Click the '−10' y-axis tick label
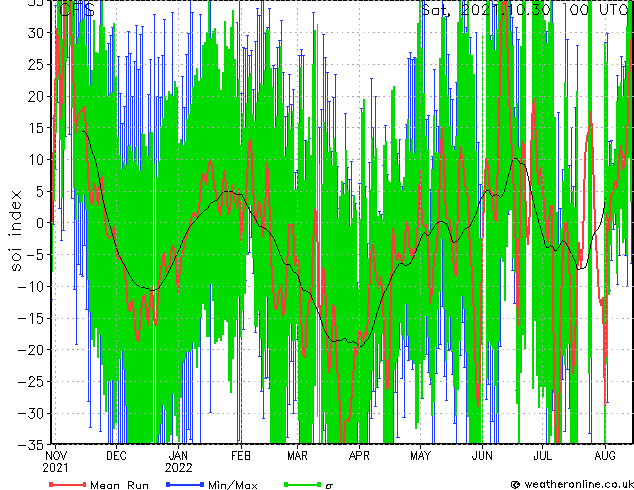Image resolution: width=634 pixels, height=490 pixels. point(31,286)
